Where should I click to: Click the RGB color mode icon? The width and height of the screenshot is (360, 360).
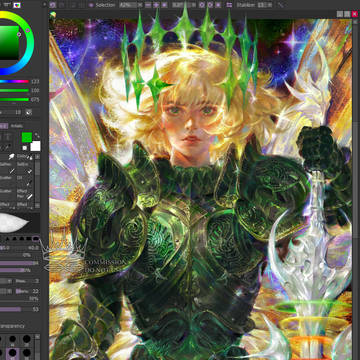(x=17, y=5)
